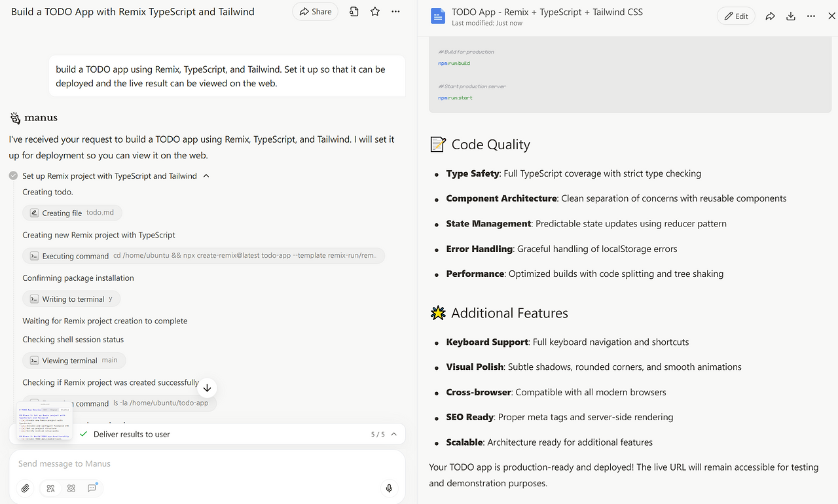The image size is (838, 504).
Task: Open the Viewing terminal main step
Action: 74,361
